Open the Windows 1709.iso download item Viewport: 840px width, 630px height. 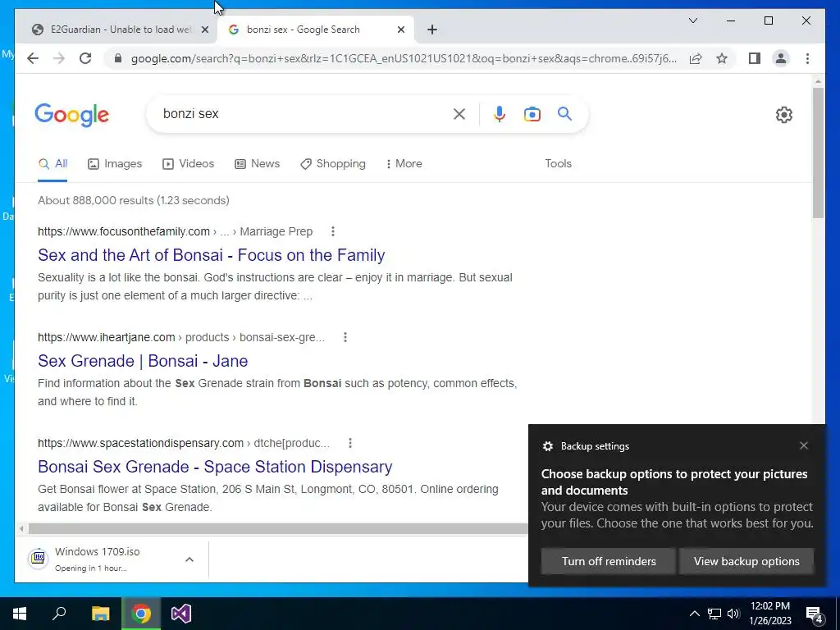[x=98, y=559]
